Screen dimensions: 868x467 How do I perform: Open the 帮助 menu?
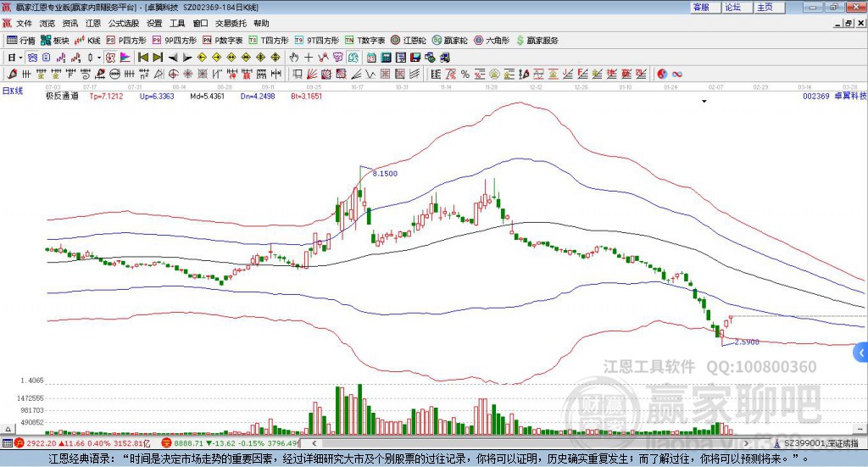261,23
